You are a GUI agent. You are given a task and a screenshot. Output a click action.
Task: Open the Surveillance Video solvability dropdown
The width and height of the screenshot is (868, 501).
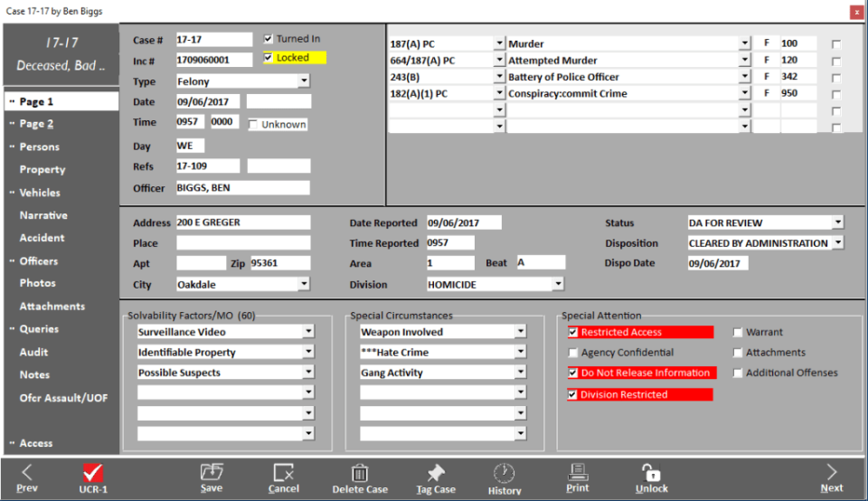[308, 332]
